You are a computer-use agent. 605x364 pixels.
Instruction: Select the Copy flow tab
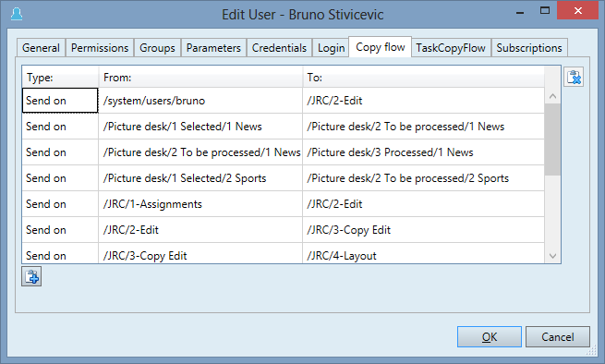tap(380, 47)
